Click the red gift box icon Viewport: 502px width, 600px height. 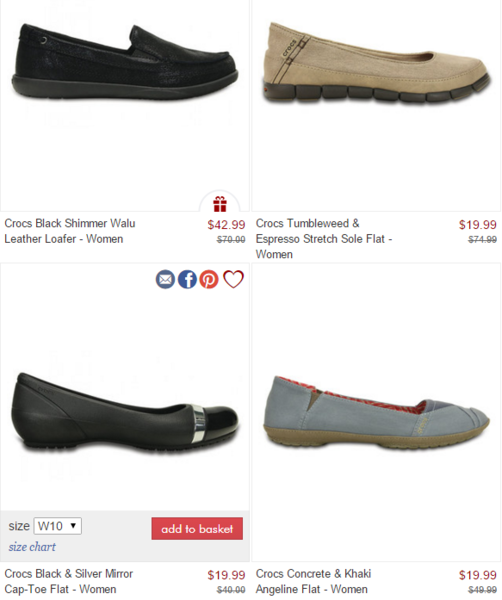(x=220, y=204)
